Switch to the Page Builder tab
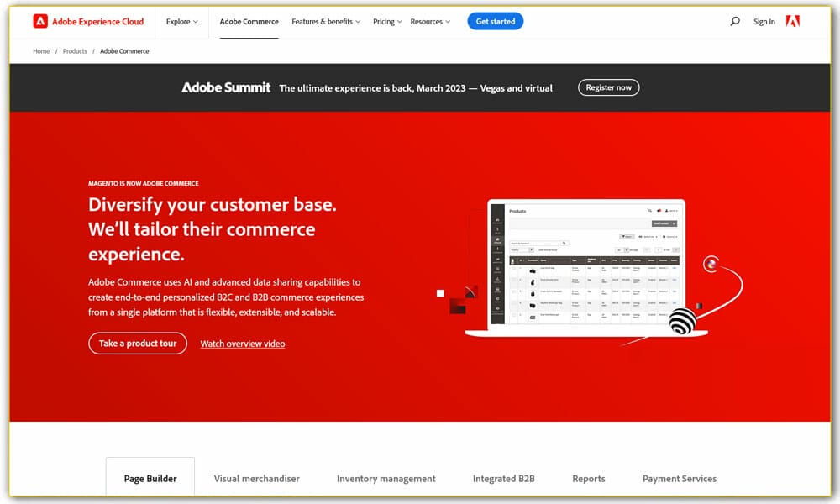 coord(150,478)
